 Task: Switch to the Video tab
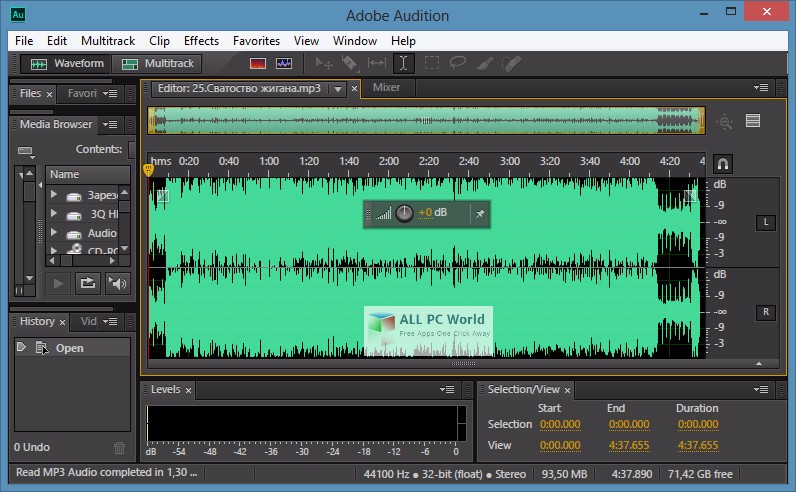pyautogui.click(x=88, y=321)
